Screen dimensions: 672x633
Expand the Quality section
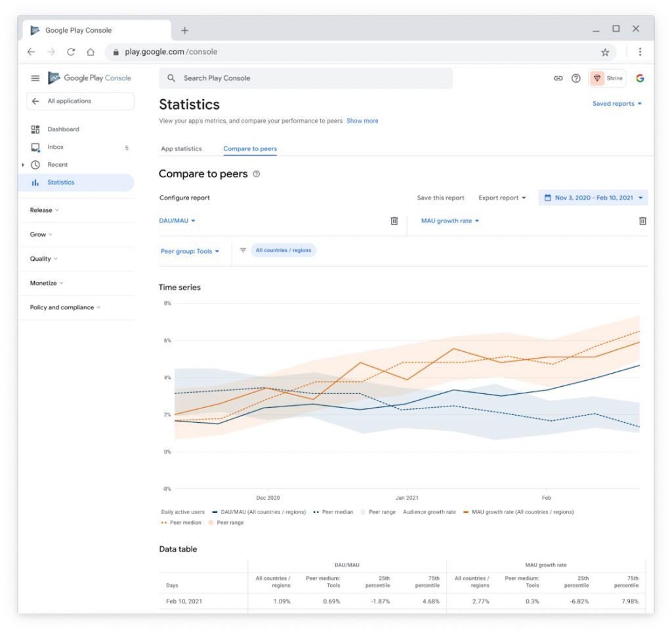[x=43, y=259]
